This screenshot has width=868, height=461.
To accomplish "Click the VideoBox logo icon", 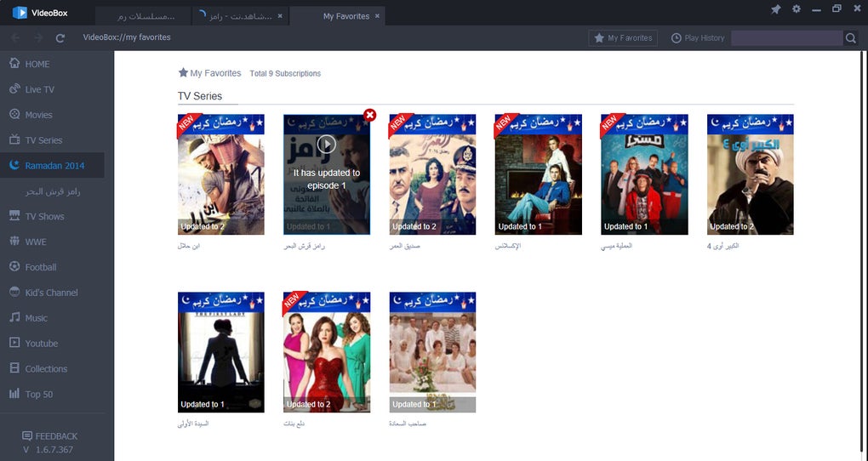I will [20, 12].
